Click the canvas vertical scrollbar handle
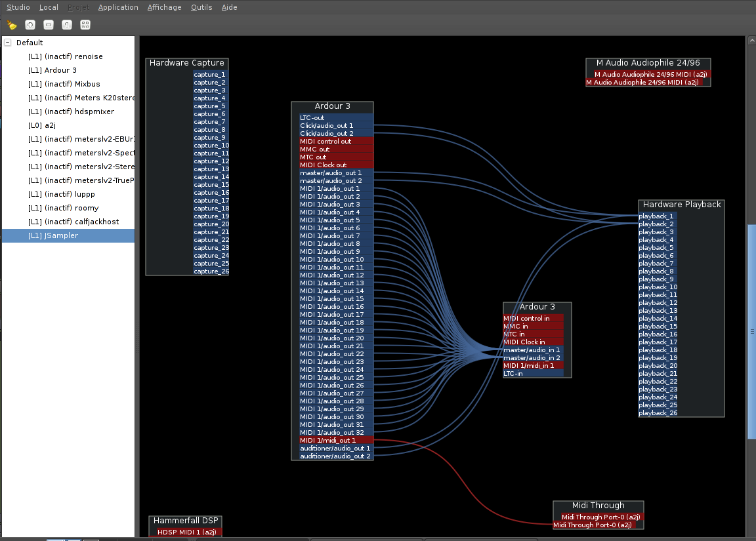 [751, 331]
